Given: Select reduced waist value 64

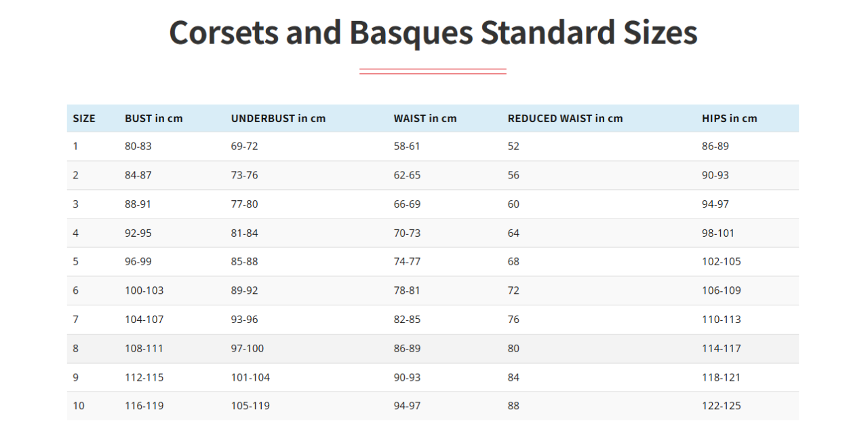Looking at the screenshot, I should pyautogui.click(x=513, y=233).
